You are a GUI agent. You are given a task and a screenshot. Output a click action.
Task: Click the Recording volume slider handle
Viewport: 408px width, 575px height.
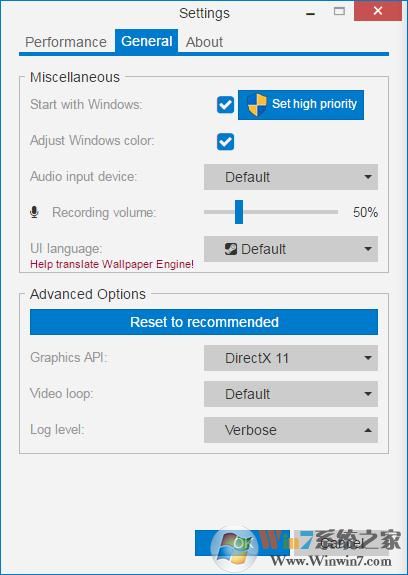(239, 212)
